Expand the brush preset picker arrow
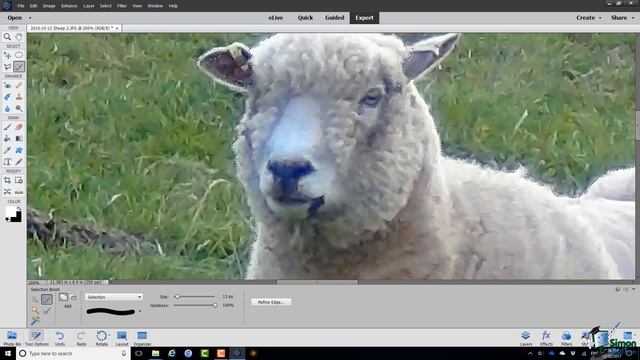Image resolution: width=640 pixels, height=360 pixels. (140, 311)
